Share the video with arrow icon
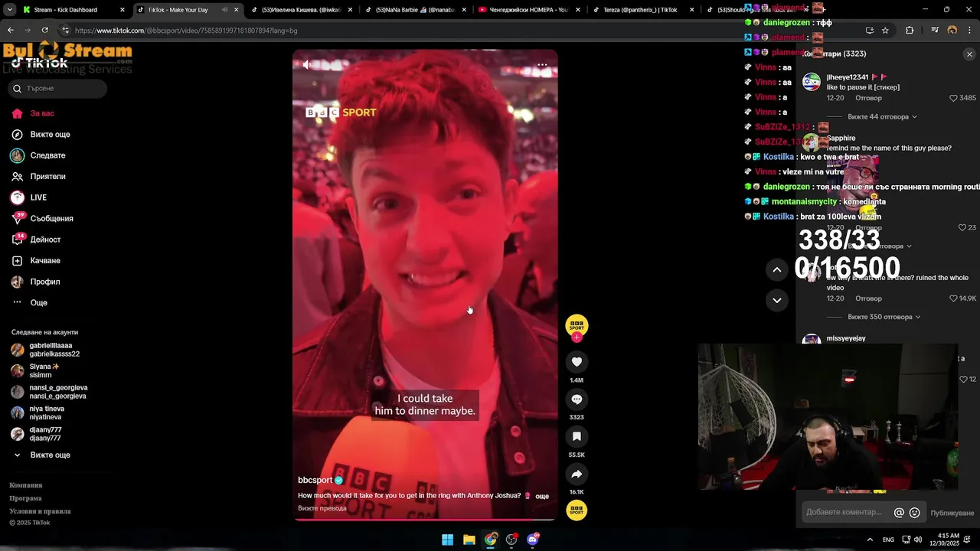 pyautogui.click(x=577, y=474)
